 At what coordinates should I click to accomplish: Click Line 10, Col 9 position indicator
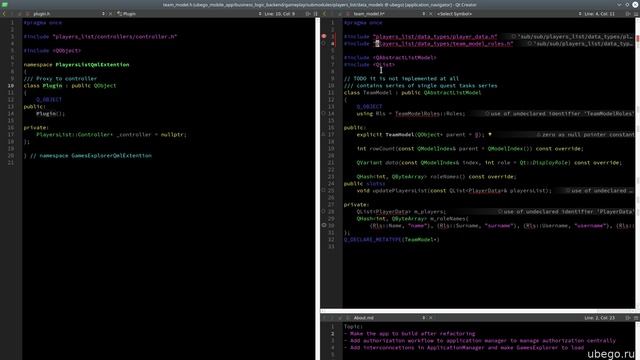point(280,14)
